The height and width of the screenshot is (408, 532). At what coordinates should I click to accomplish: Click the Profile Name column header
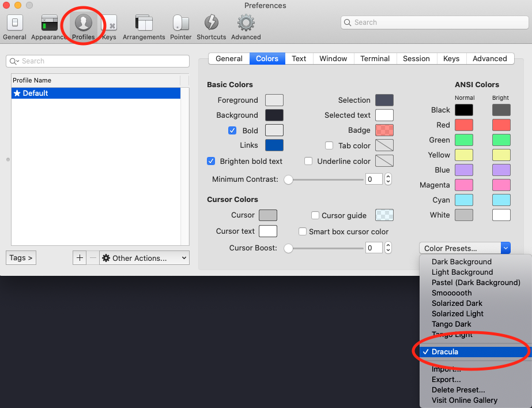[96, 80]
